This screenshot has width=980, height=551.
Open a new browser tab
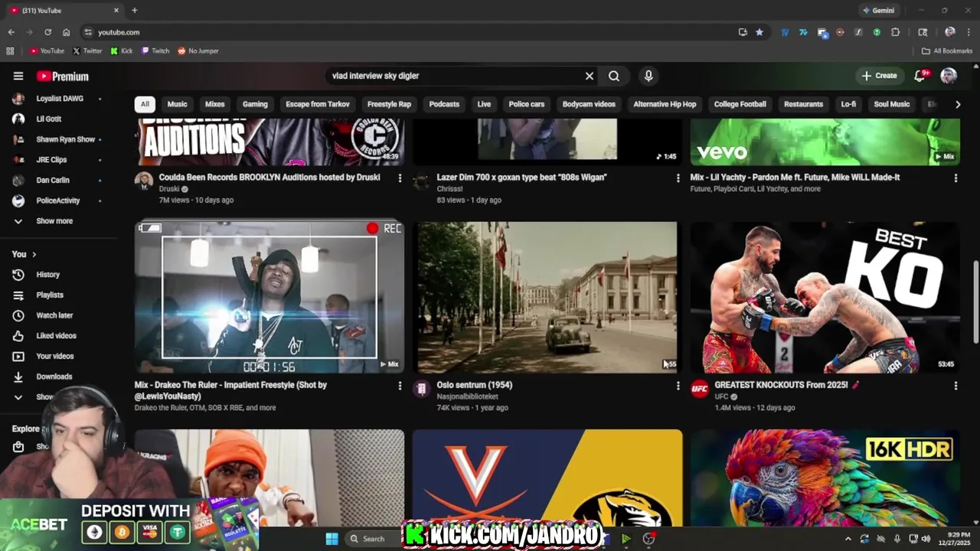pyautogui.click(x=135, y=11)
